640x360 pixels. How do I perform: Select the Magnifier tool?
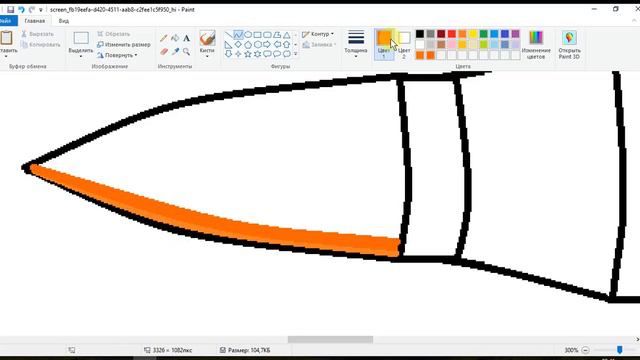coord(187,51)
